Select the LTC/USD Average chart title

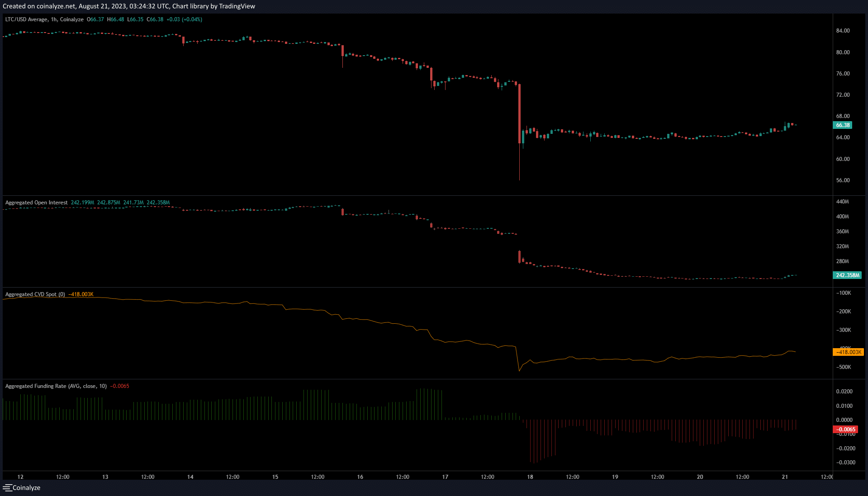(x=44, y=19)
